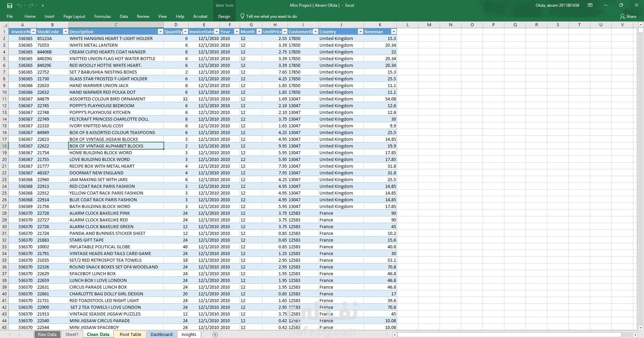Add a new sheet with the plus icon
The width and height of the screenshot is (644, 338).
215,335
